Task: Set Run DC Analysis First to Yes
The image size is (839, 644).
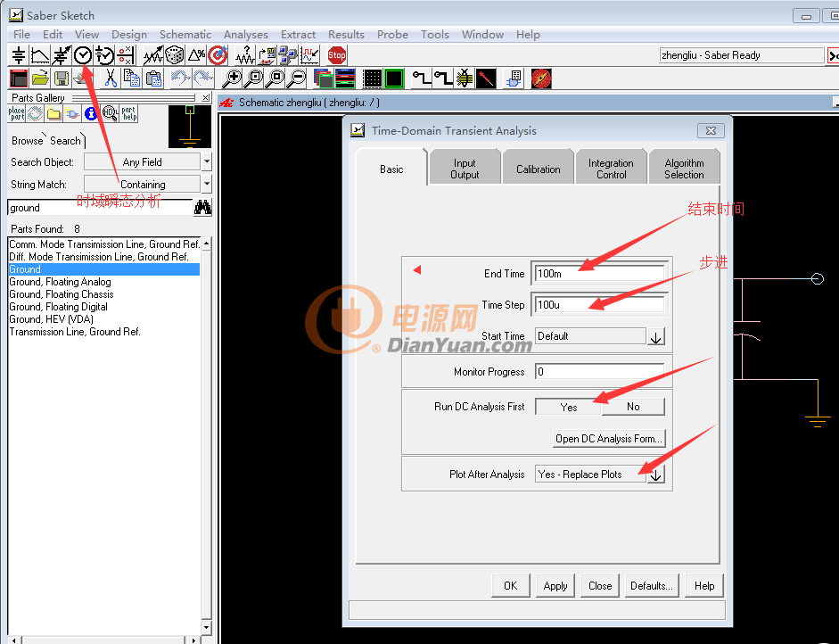Action: 568,407
